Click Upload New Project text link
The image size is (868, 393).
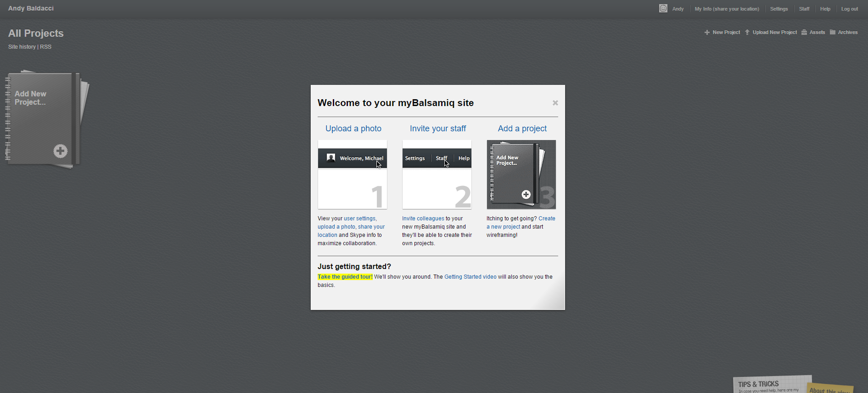pyautogui.click(x=775, y=32)
